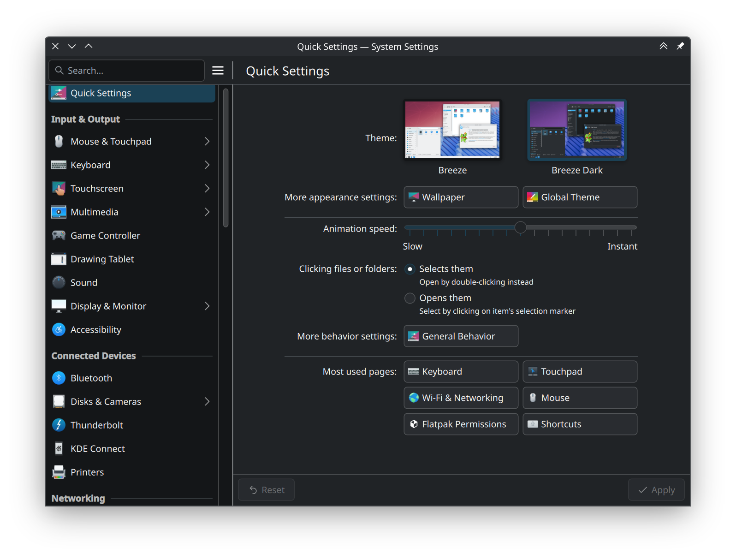
Task: Open Bluetooth settings in the sidebar
Action: pyautogui.click(x=132, y=378)
